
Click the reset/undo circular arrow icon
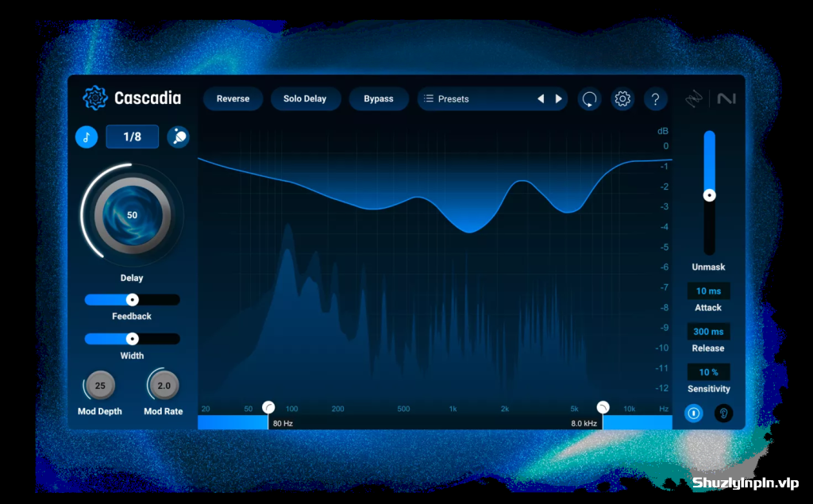pos(590,99)
